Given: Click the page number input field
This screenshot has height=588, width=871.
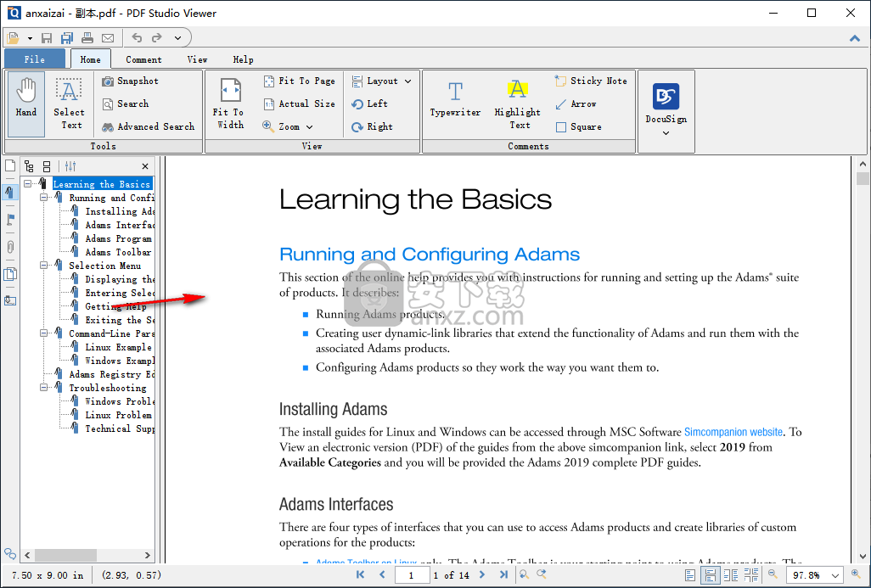Looking at the screenshot, I should (412, 575).
